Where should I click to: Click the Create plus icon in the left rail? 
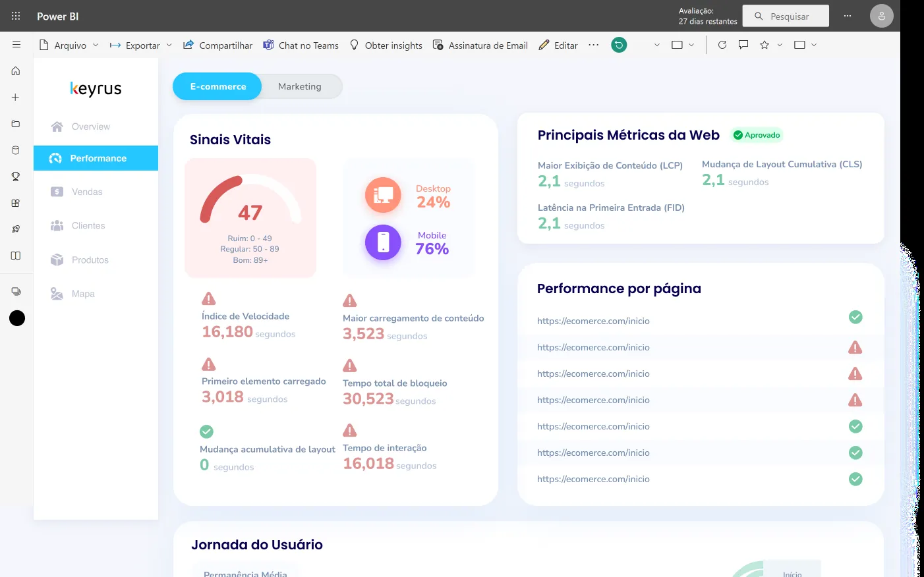(x=16, y=97)
